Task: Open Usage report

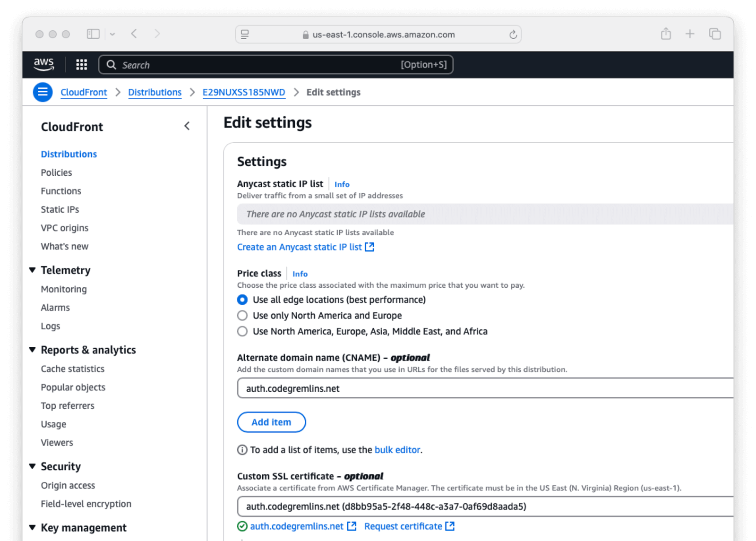Action: click(x=53, y=424)
